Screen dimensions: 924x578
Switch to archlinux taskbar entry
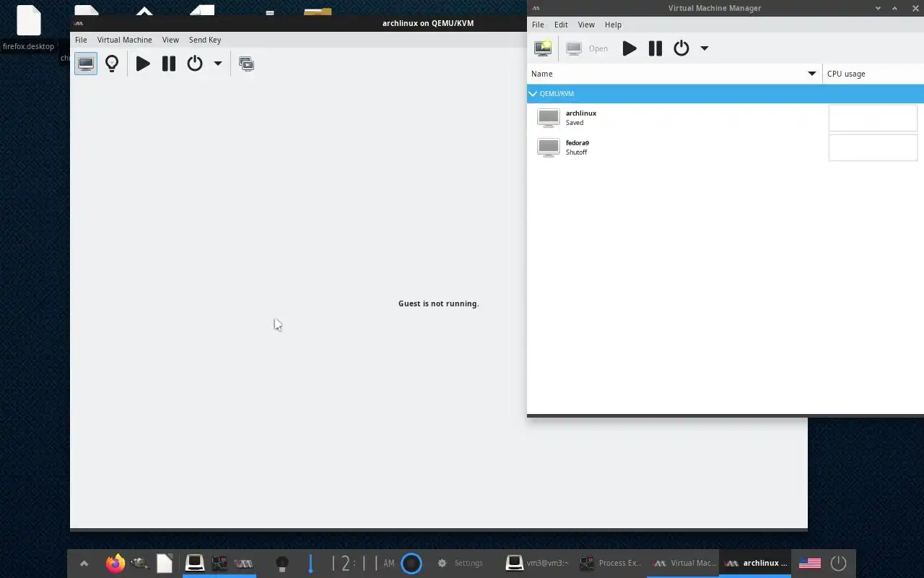[x=756, y=564]
